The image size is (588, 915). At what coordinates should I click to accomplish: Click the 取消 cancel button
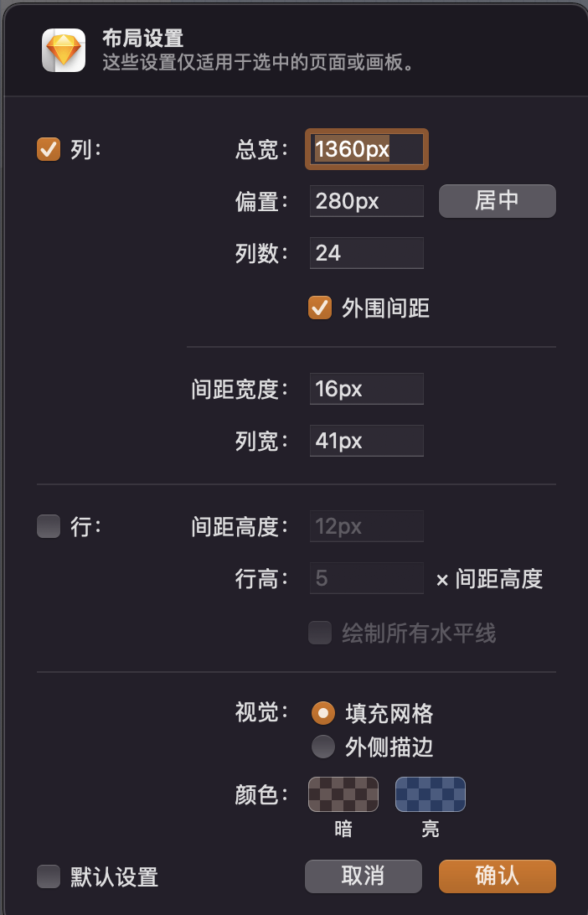363,876
